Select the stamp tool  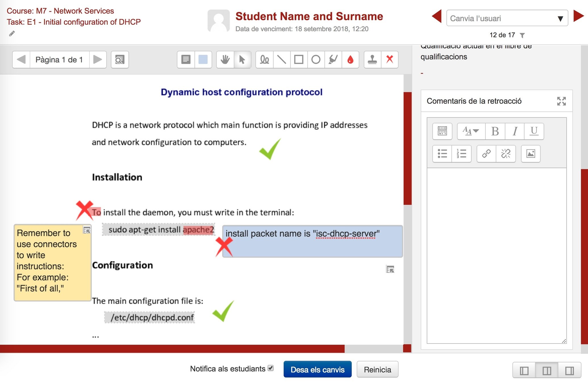pos(372,60)
